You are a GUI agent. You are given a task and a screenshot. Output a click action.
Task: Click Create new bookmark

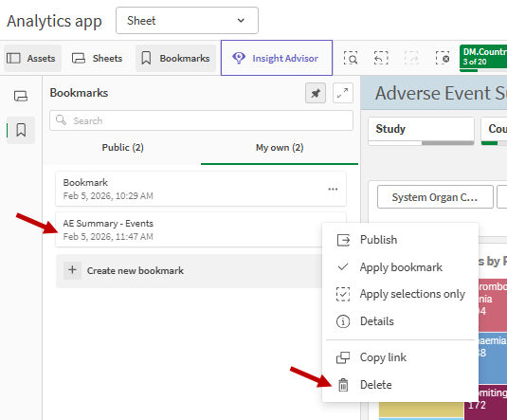pyautogui.click(x=189, y=271)
